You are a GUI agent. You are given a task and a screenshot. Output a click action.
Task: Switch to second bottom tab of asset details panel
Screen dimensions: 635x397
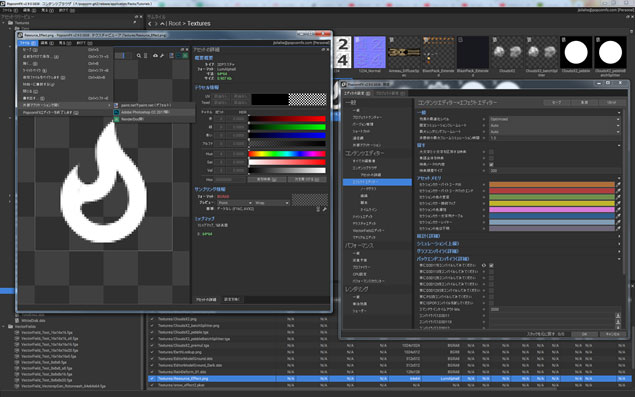pos(232,299)
